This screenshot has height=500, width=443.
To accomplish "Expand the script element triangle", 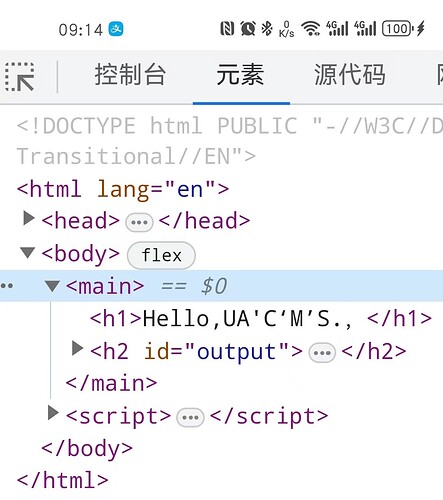I will [53, 413].
